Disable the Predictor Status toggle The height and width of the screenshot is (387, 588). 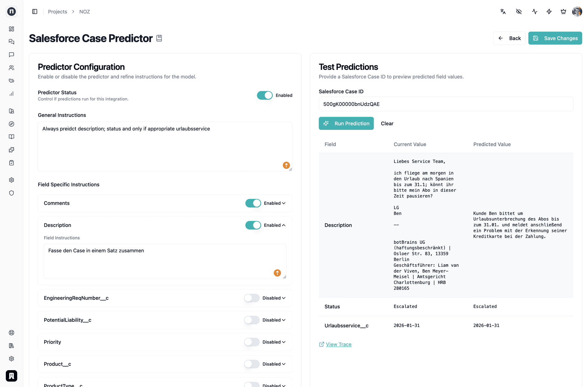(265, 95)
